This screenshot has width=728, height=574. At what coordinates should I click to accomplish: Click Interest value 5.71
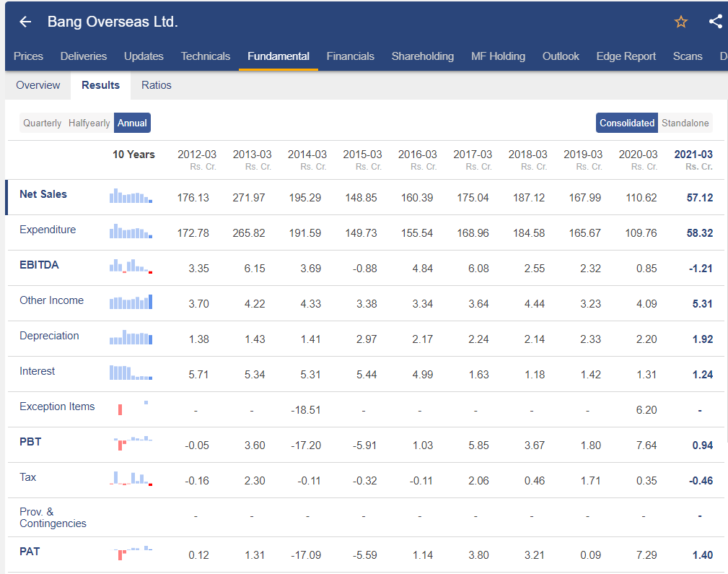tap(198, 374)
